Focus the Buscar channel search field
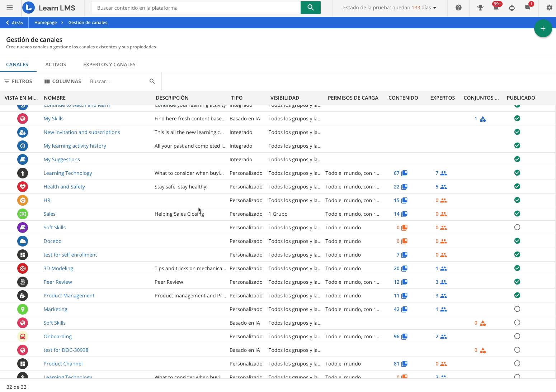This screenshot has height=392, width=556. [x=118, y=81]
